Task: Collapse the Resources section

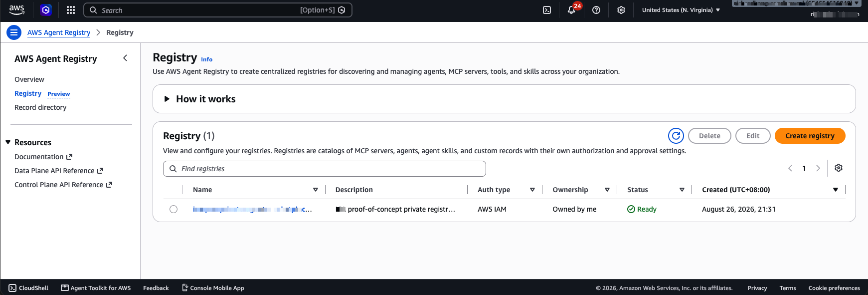Action: click(8, 142)
